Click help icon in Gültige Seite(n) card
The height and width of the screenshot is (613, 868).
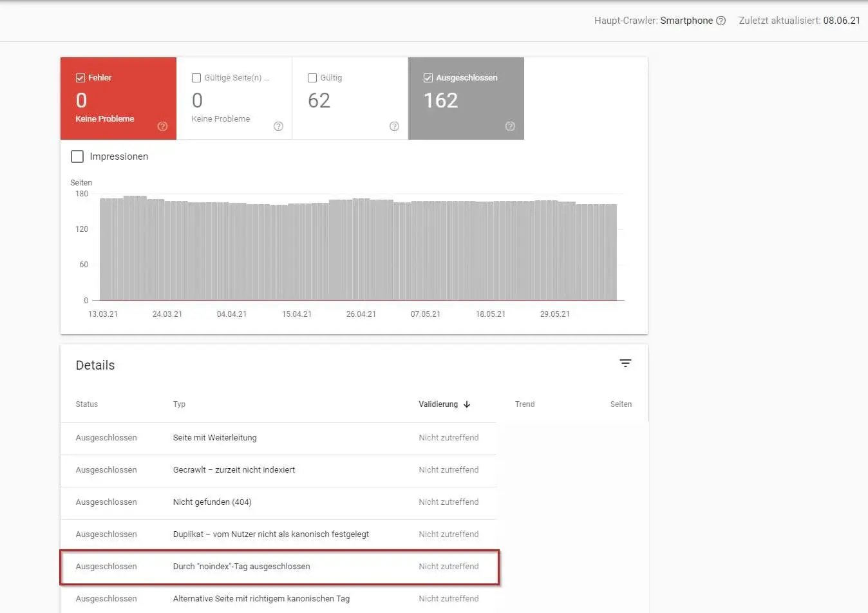pyautogui.click(x=278, y=126)
